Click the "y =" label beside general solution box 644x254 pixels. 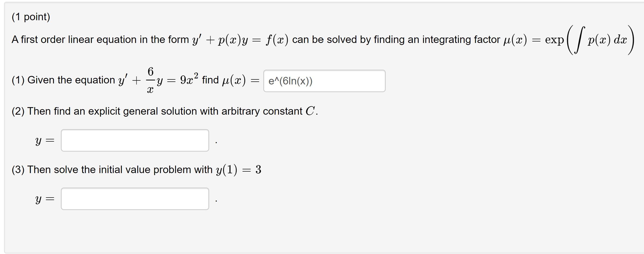coord(45,141)
